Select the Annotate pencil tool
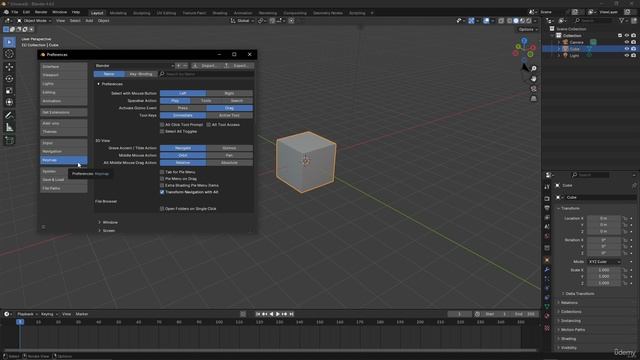This screenshot has height=360, width=640. pos(9,116)
